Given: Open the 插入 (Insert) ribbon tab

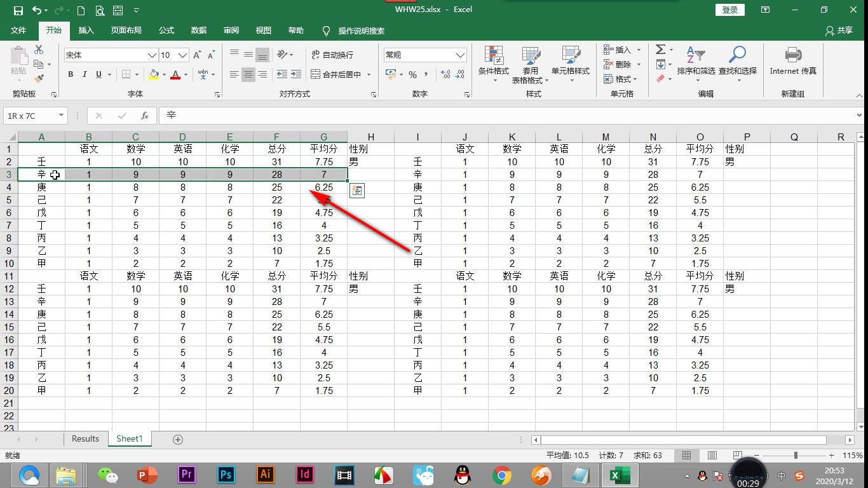Looking at the screenshot, I should tap(86, 30).
